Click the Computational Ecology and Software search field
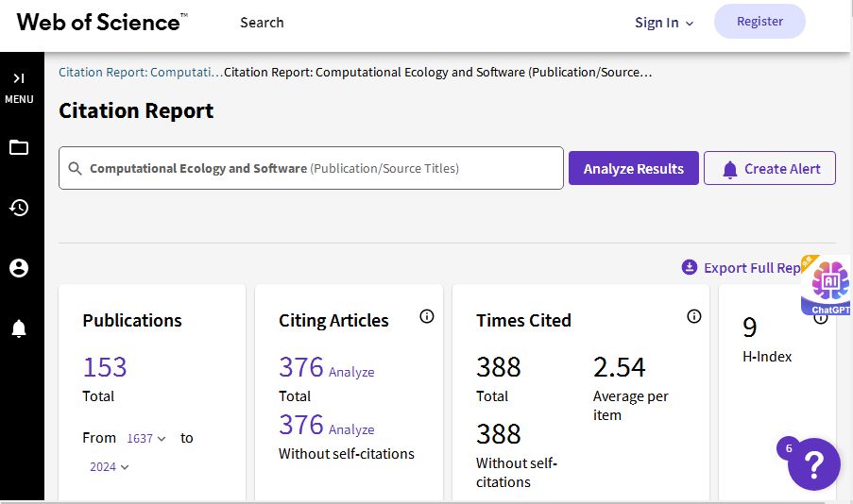853x504 pixels. coord(311,168)
